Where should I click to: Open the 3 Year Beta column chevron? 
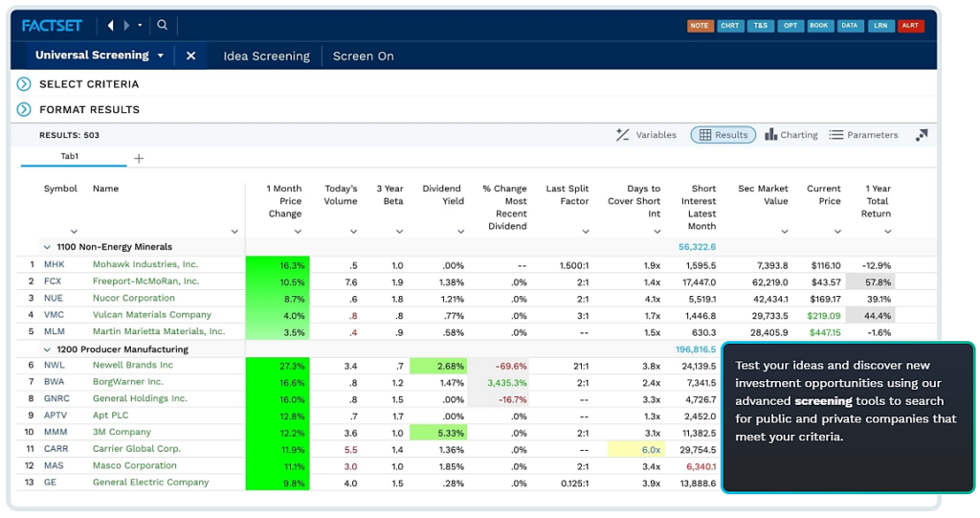(x=399, y=232)
